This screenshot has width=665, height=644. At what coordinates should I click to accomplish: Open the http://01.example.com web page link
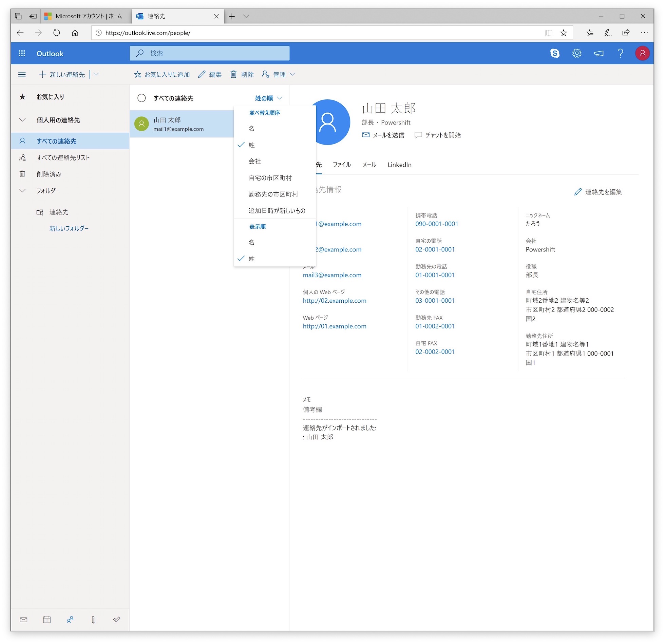point(334,326)
